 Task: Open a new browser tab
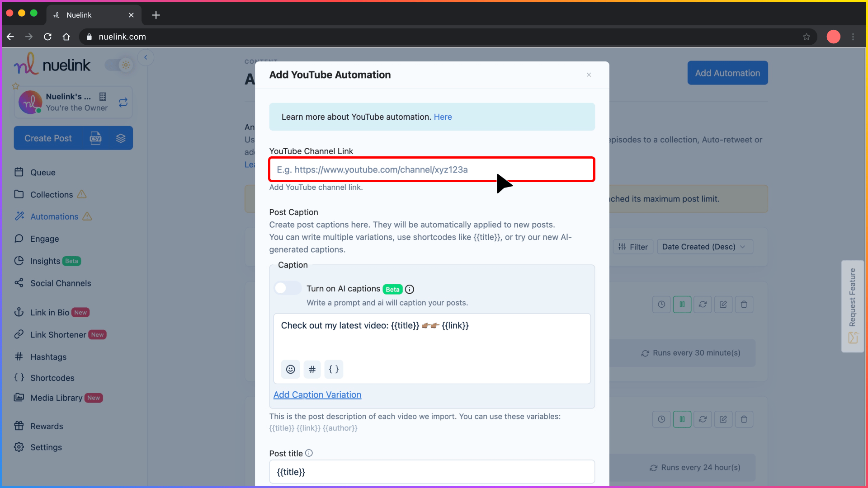(156, 15)
